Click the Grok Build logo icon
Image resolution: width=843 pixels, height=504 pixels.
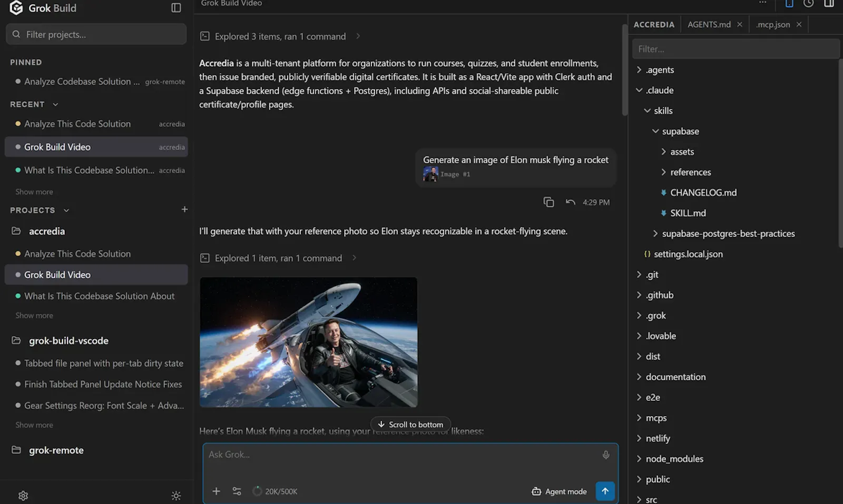[x=16, y=8]
